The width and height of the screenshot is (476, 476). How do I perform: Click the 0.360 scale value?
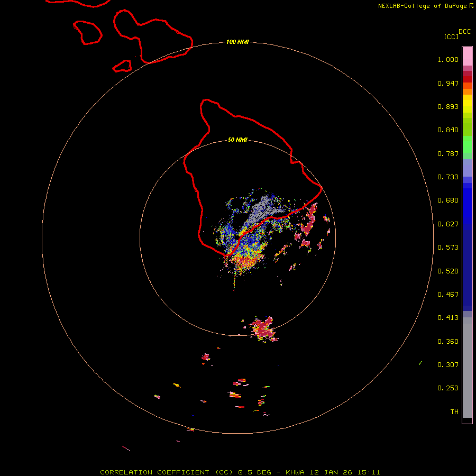(448, 342)
